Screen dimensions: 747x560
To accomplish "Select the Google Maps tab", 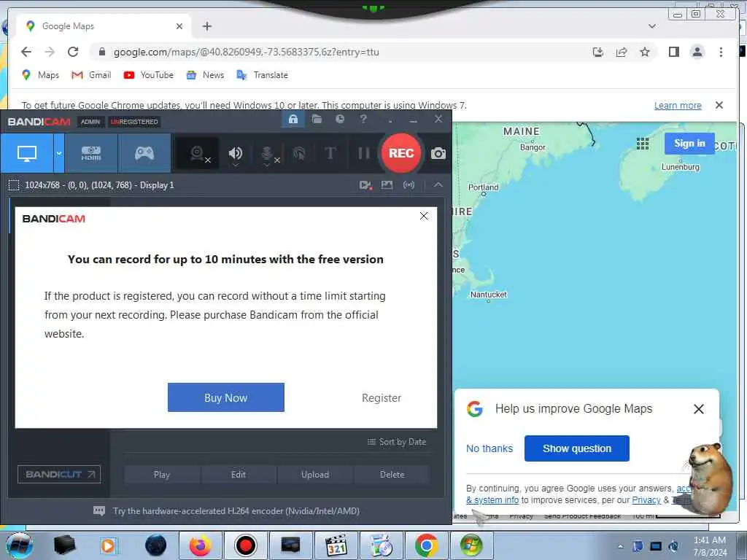I will point(102,26).
